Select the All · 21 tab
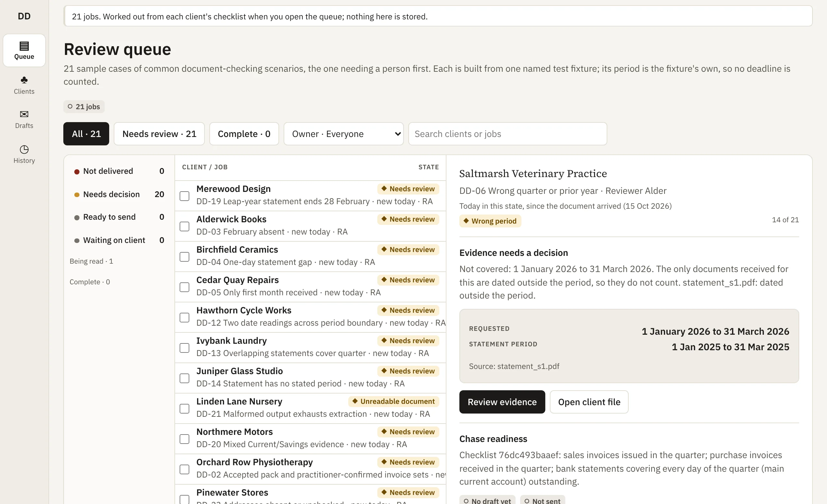The height and width of the screenshot is (504, 827). [86, 134]
